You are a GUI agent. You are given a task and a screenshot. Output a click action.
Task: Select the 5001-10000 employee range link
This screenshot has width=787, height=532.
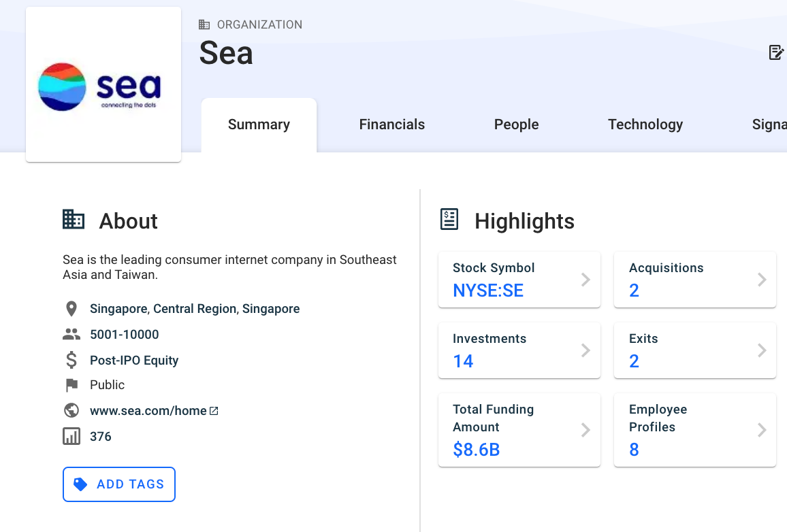click(125, 335)
